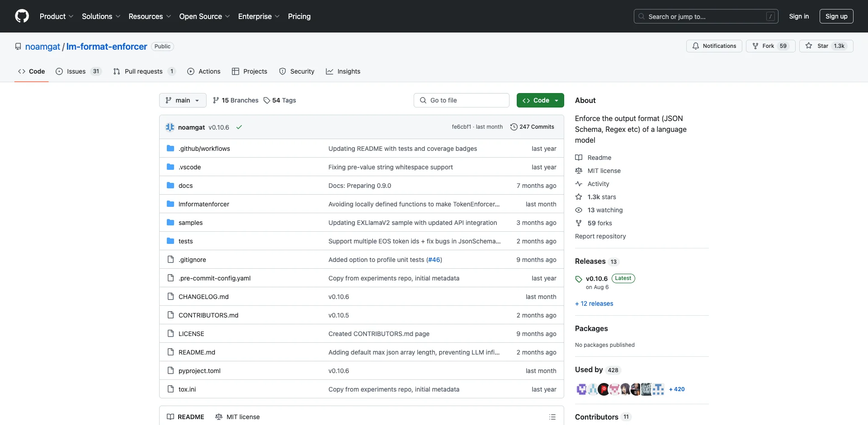Expand the Open Source menu

coord(204,16)
